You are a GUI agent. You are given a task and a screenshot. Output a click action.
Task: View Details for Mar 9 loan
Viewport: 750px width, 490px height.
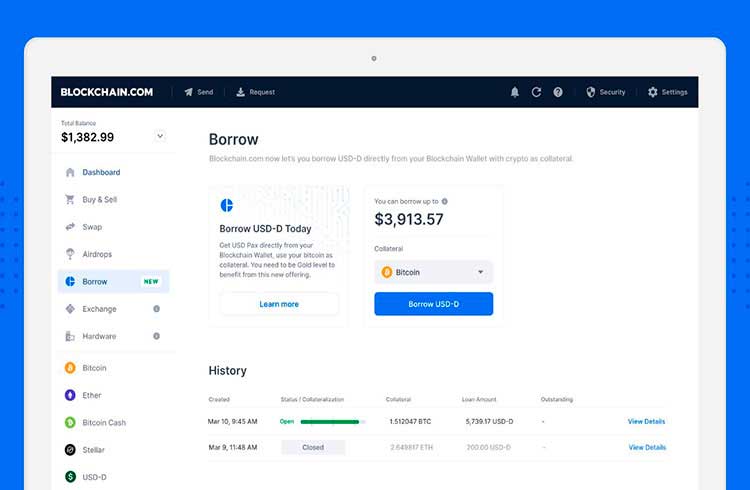(x=647, y=447)
